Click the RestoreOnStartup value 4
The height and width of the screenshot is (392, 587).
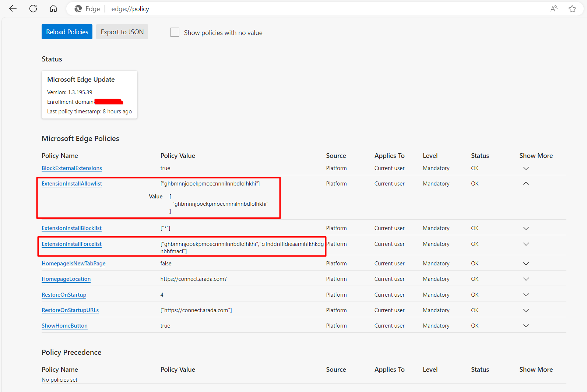[162, 295]
